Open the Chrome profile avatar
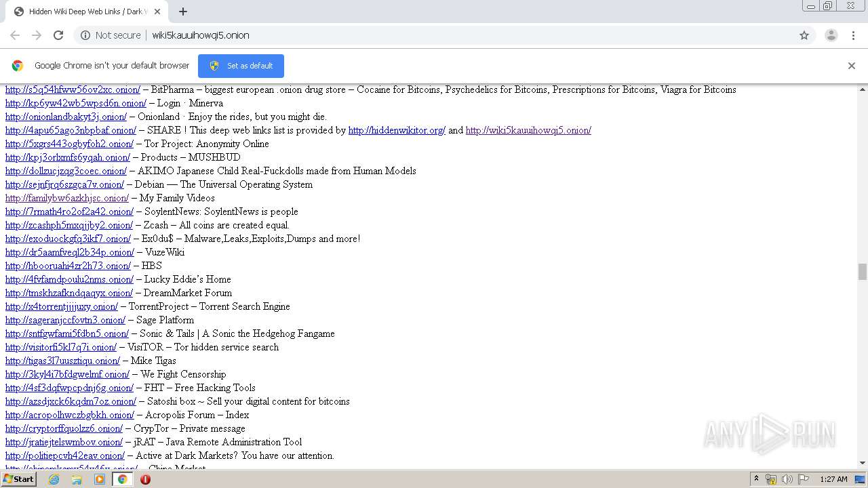868x488 pixels. [x=831, y=35]
